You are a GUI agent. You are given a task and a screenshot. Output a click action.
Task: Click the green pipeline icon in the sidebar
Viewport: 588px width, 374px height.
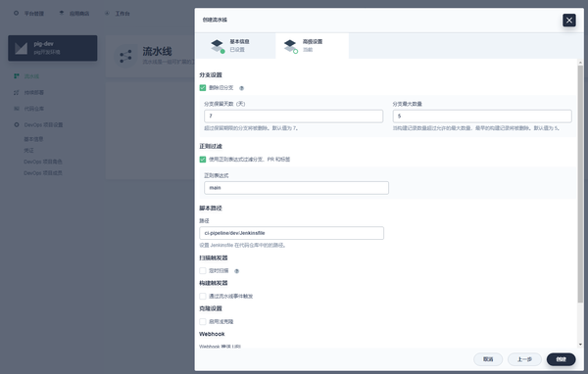(x=16, y=76)
